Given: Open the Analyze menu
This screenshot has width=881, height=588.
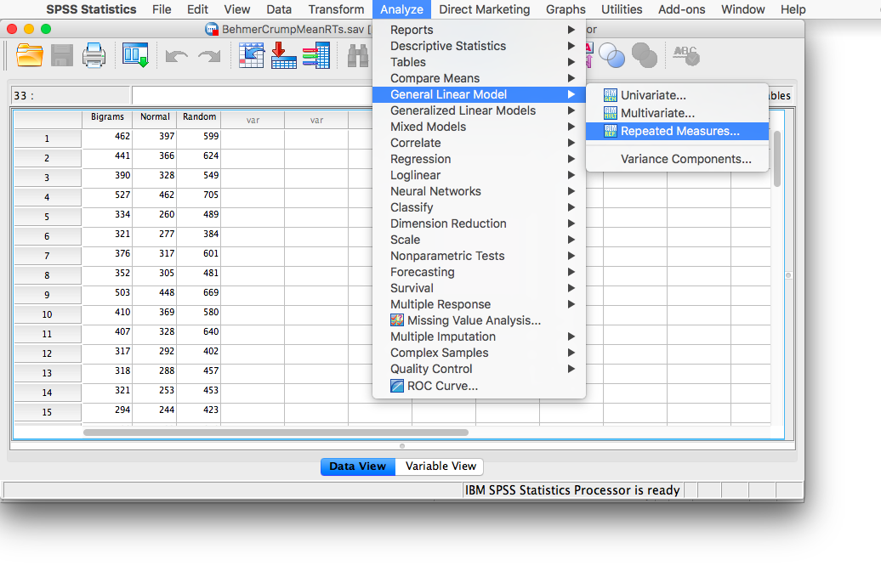Looking at the screenshot, I should click(401, 9).
